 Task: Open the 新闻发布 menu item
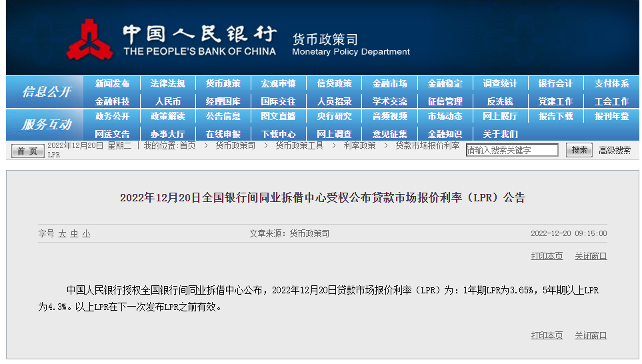pos(112,83)
